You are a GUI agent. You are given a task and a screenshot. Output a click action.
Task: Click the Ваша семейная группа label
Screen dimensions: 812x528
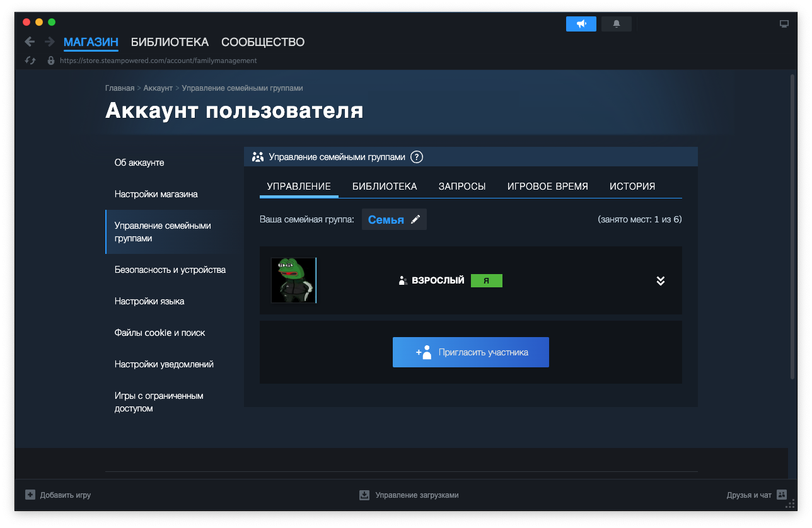(307, 219)
